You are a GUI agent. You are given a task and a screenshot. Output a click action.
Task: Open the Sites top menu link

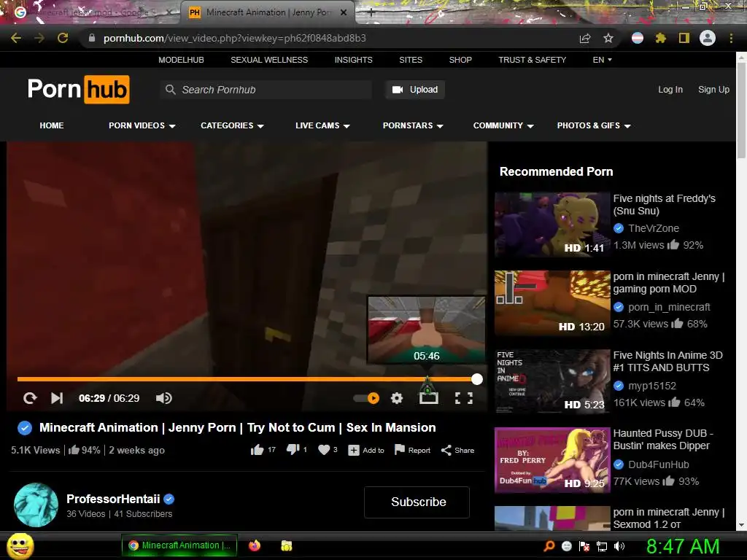pos(411,60)
